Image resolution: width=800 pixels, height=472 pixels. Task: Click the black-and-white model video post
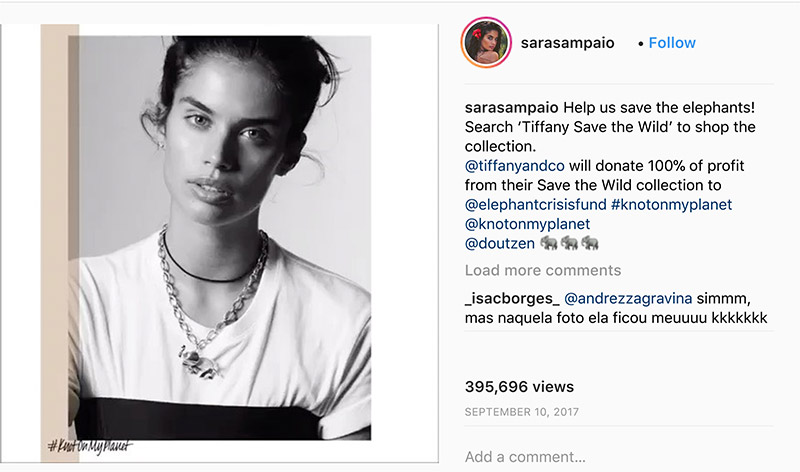point(219,243)
